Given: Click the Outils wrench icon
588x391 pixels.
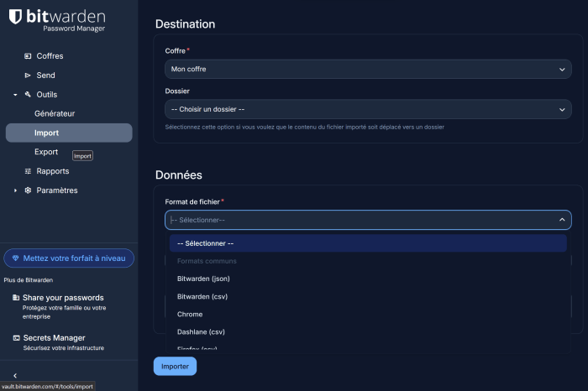Looking at the screenshot, I should pos(28,94).
